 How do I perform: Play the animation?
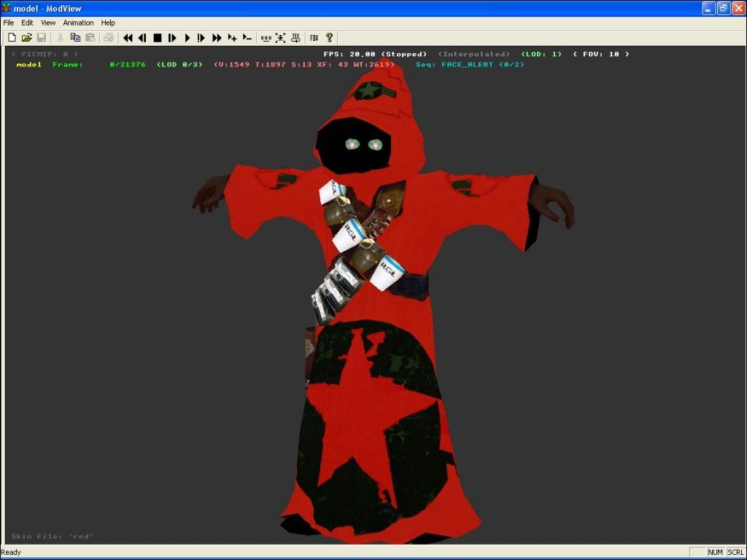(x=187, y=38)
